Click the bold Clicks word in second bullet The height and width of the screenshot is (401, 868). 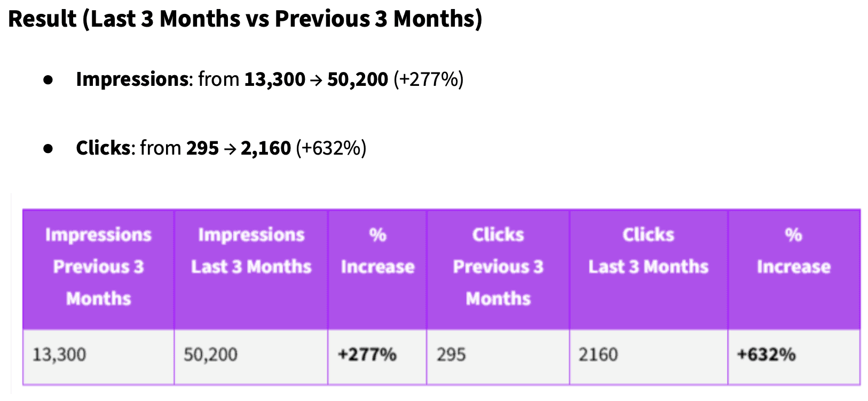click(103, 148)
